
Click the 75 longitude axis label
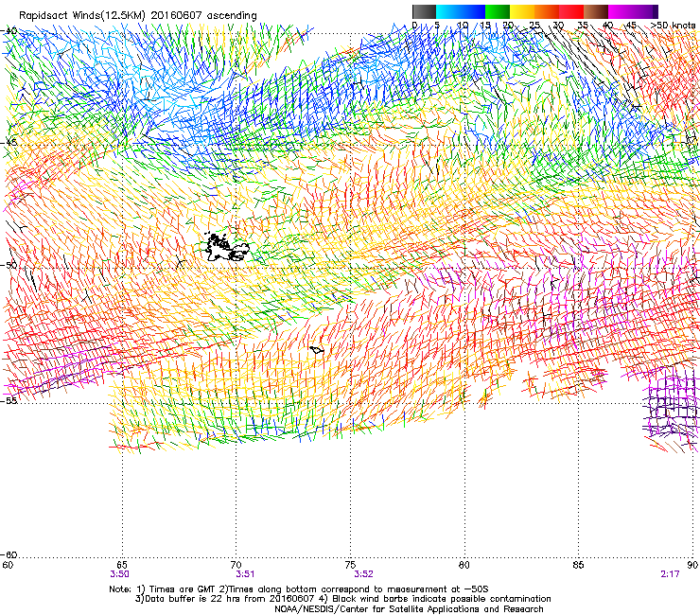click(350, 565)
